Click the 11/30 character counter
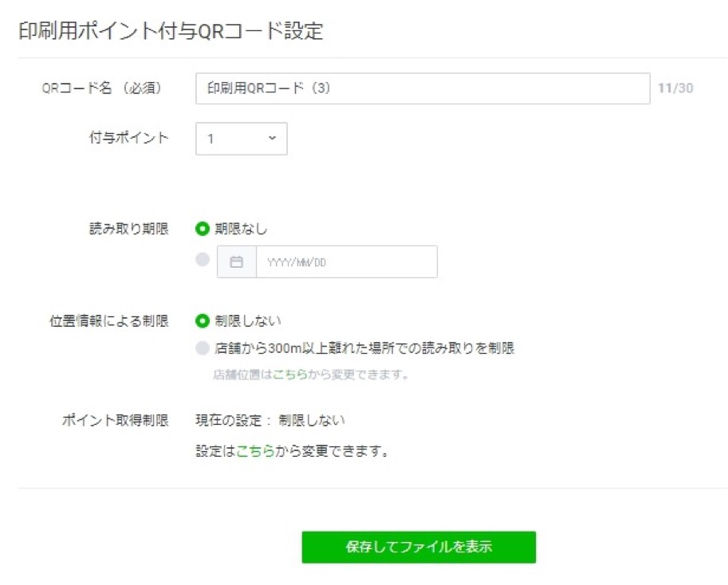This screenshot has width=728, height=585. (x=675, y=88)
